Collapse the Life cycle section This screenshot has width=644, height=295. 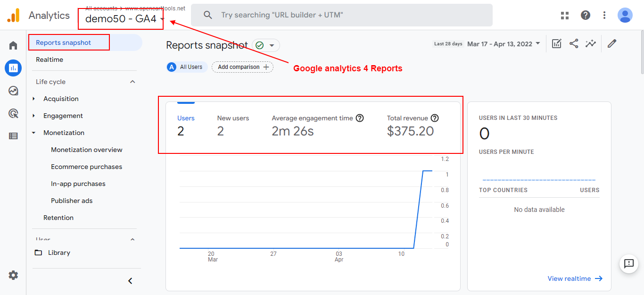tap(132, 82)
